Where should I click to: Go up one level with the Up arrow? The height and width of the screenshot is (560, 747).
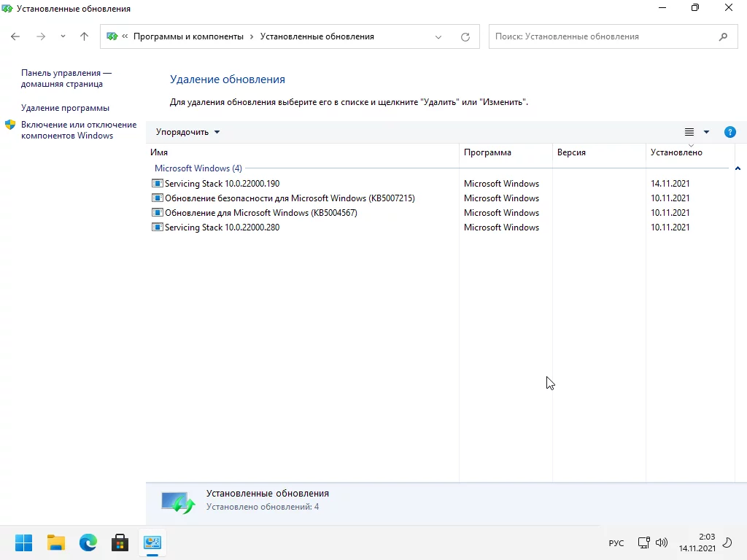[85, 36]
